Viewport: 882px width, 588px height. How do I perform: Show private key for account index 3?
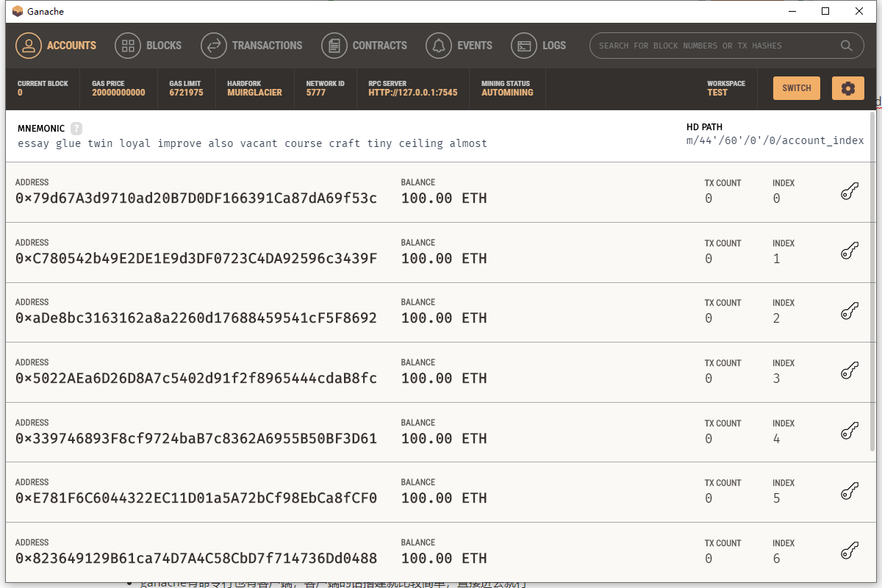pos(850,372)
